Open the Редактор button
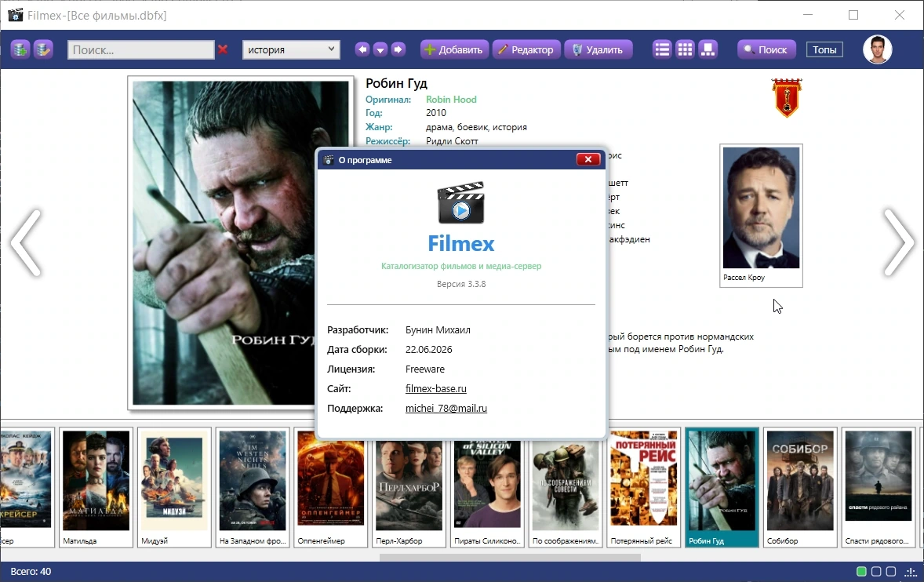This screenshot has height=582, width=924. pyautogui.click(x=526, y=49)
